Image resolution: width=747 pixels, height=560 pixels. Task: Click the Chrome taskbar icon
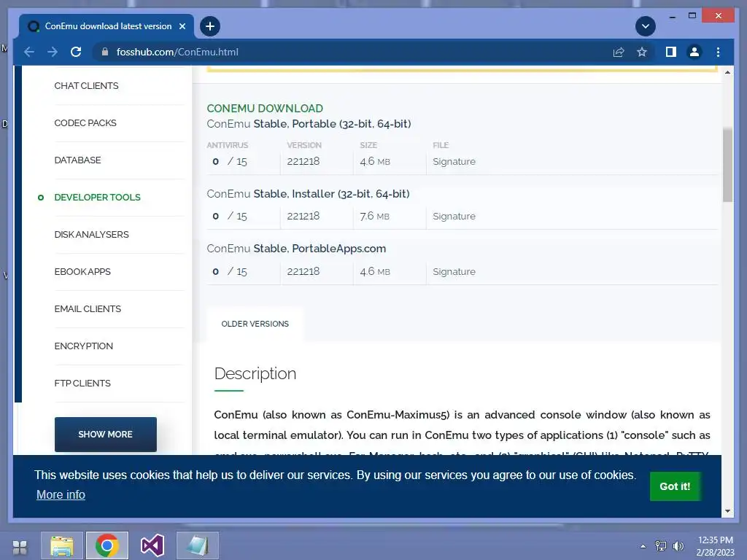[107, 545]
